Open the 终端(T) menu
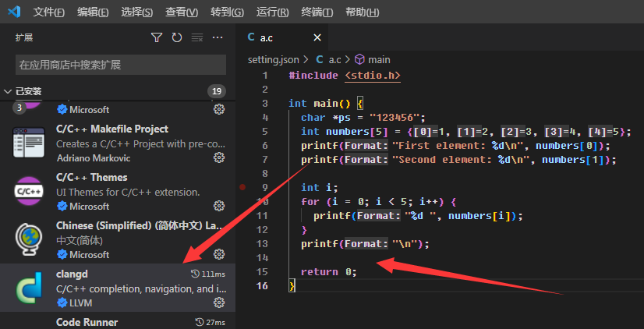Image resolution: width=644 pixels, height=329 pixels. [317, 12]
